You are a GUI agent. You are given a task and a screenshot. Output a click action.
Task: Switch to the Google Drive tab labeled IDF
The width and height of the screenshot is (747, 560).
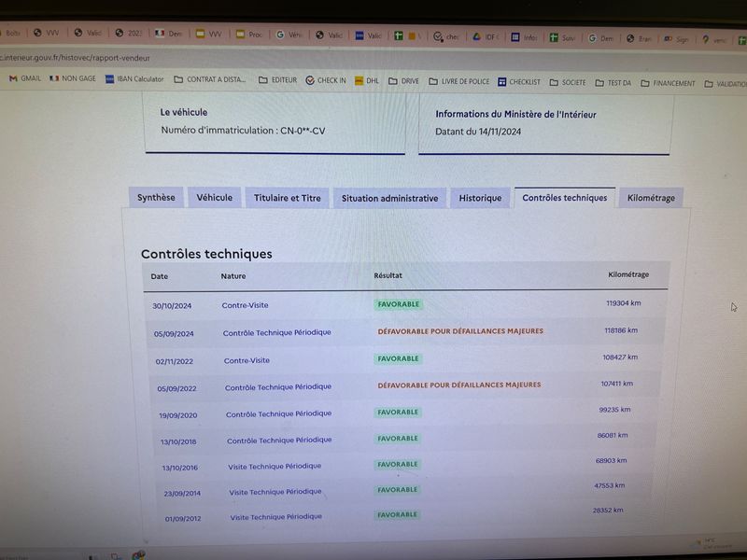coord(485,36)
